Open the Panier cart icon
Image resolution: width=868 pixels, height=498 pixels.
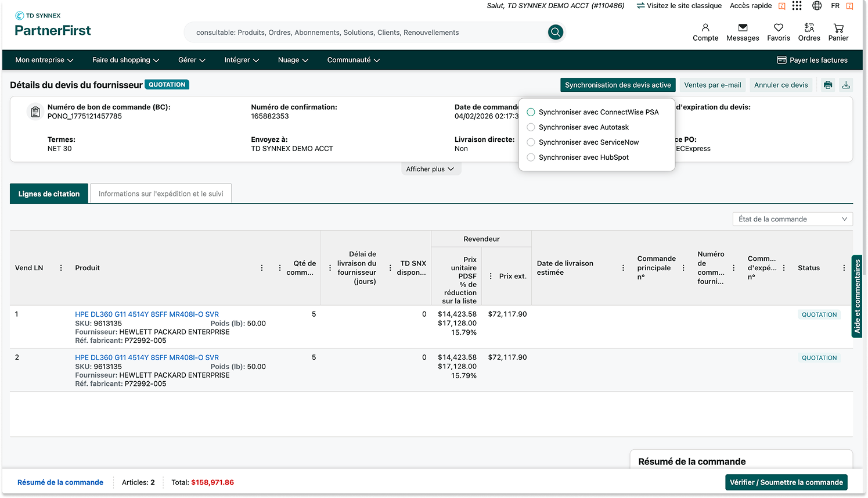coord(838,27)
